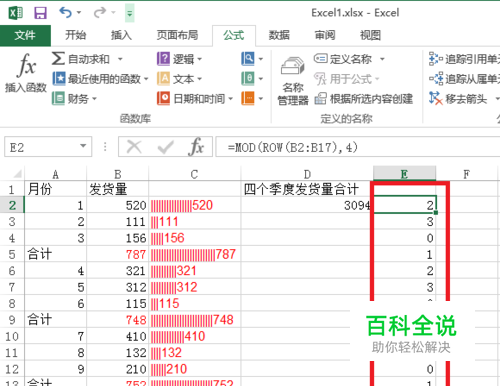This screenshot has width=500, height=386.
Task: Click cell C5 data bar showing 787
Action: (194, 254)
